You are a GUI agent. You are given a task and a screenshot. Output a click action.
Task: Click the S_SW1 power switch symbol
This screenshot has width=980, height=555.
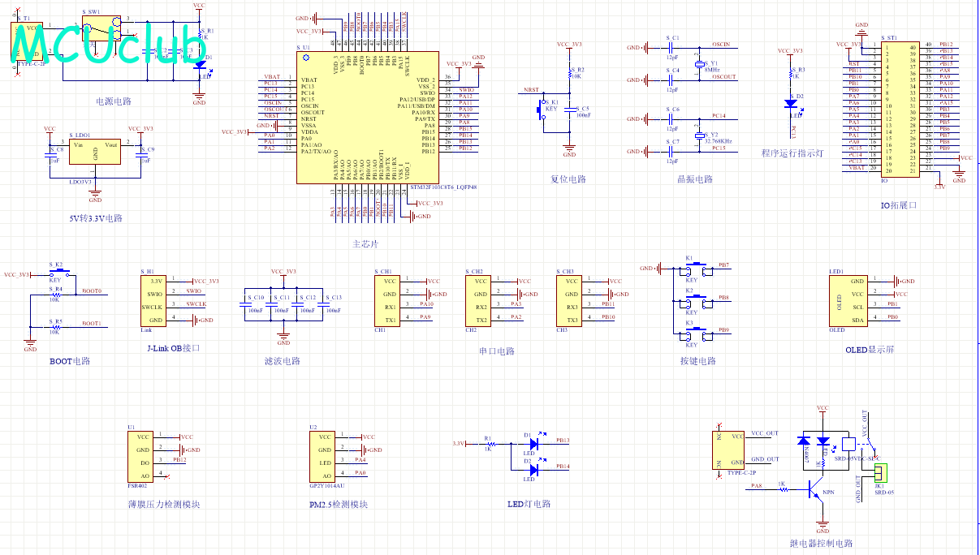coord(100,29)
